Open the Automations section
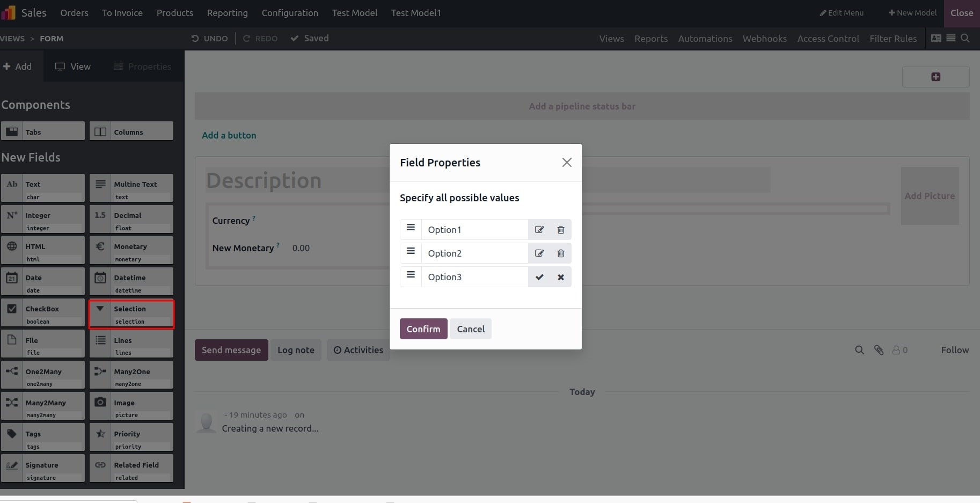This screenshot has width=980, height=503. pos(705,39)
